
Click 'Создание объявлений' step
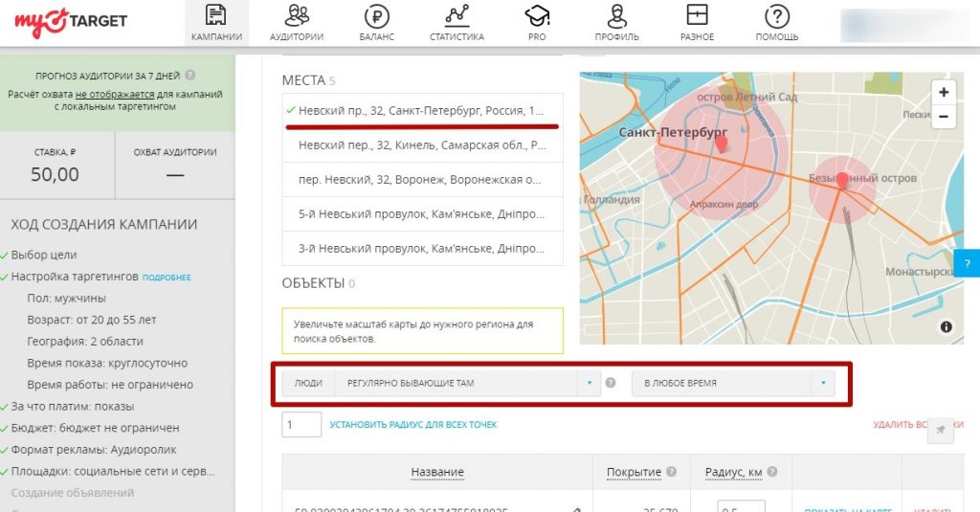pyautogui.click(x=73, y=493)
